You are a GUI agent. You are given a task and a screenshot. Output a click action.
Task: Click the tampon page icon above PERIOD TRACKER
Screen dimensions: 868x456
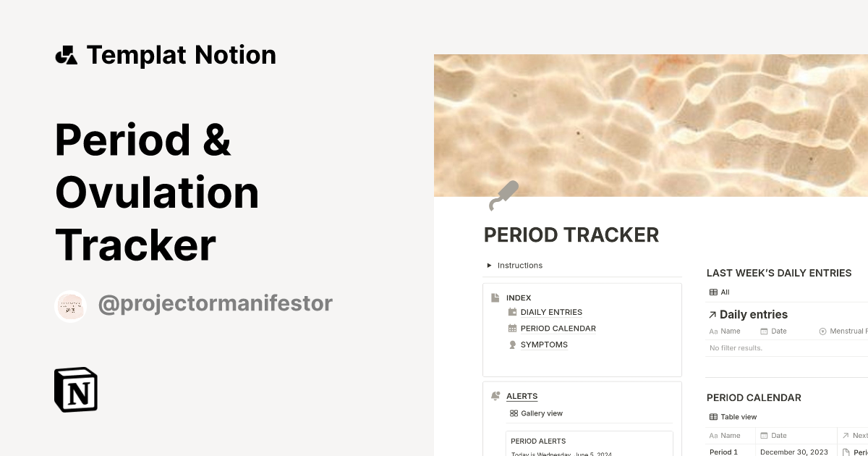(504, 194)
